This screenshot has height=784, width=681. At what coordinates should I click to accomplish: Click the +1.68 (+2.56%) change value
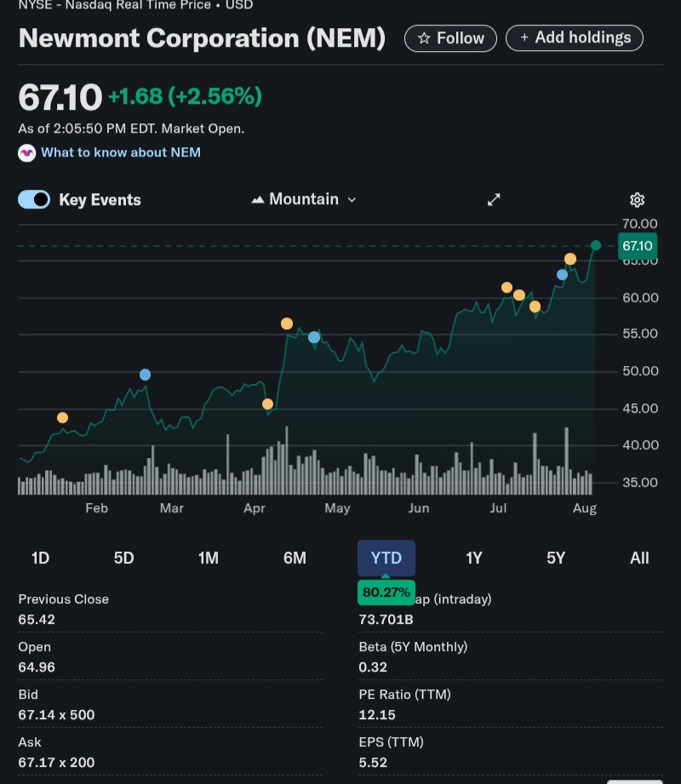185,96
